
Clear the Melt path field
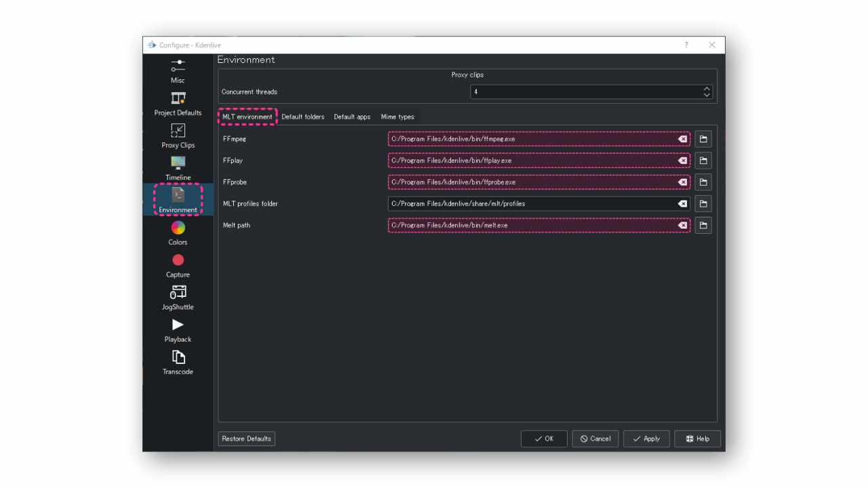[682, 225]
